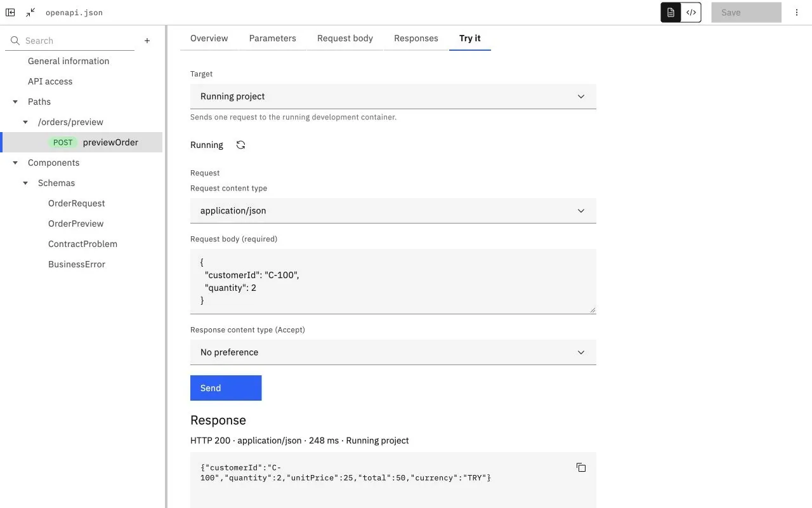Click the plus icon to add an item
This screenshot has width=812, height=508.
coord(147,41)
